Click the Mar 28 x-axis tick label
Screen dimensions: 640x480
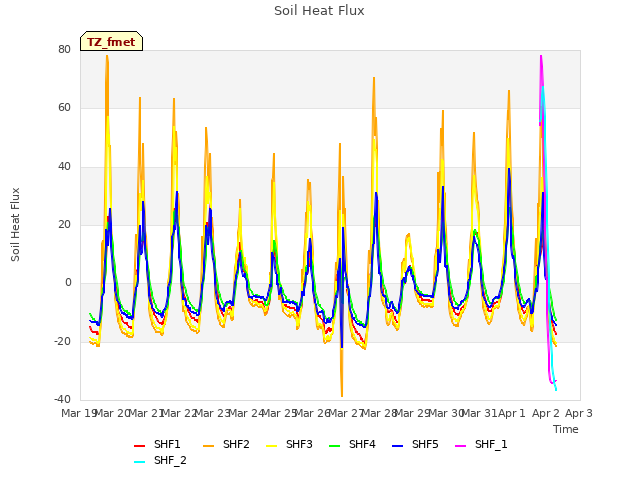(x=379, y=413)
